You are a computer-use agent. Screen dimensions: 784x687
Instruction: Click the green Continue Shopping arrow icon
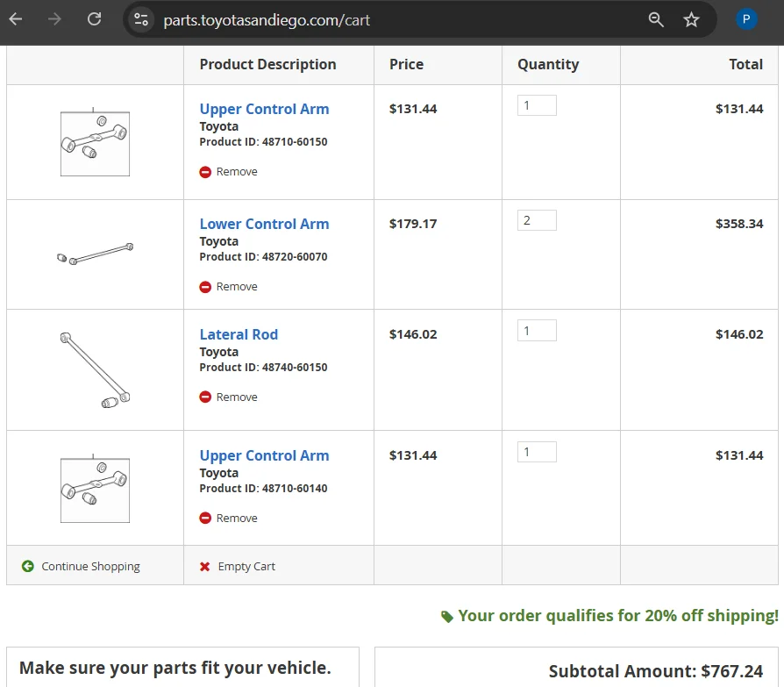(x=28, y=567)
